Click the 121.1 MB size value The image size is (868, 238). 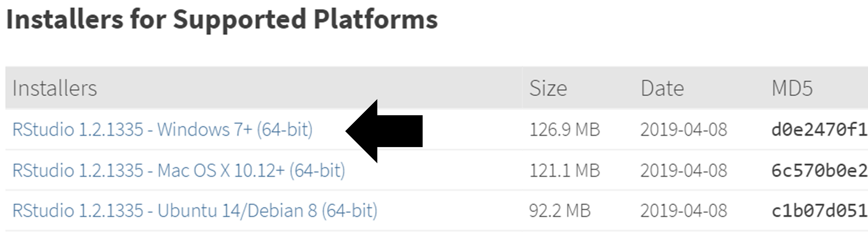[565, 170]
